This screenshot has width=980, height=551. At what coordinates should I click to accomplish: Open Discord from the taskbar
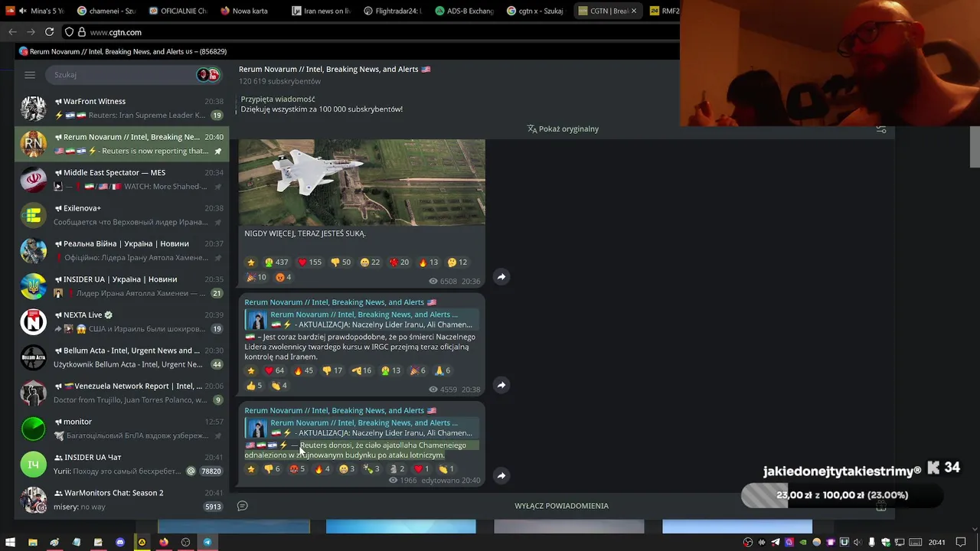tap(119, 543)
